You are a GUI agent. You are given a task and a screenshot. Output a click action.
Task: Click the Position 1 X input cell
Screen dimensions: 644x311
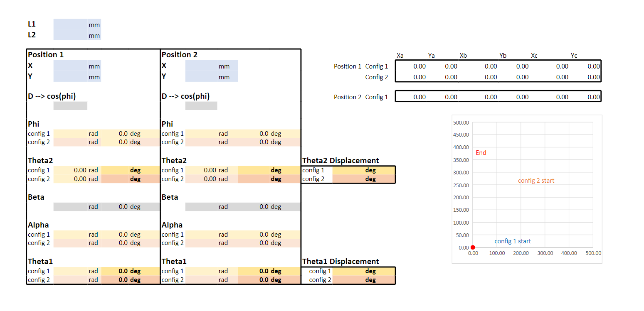[70, 66]
